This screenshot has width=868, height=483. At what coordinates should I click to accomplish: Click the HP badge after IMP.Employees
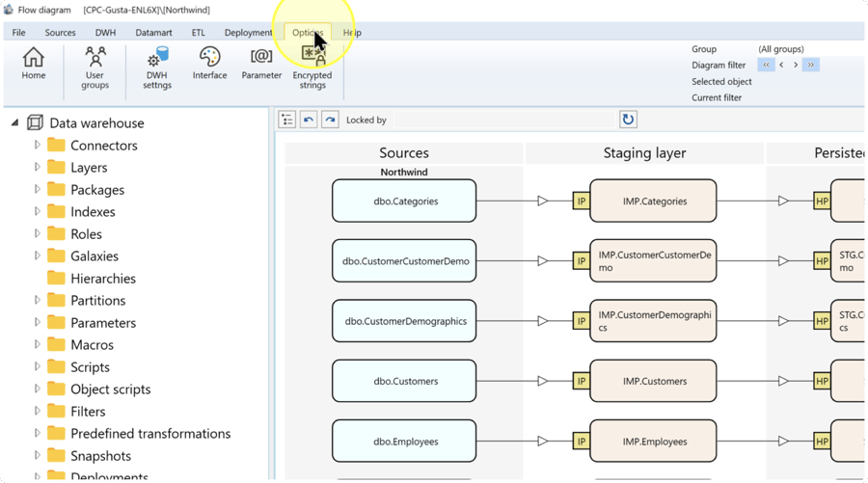click(x=822, y=441)
